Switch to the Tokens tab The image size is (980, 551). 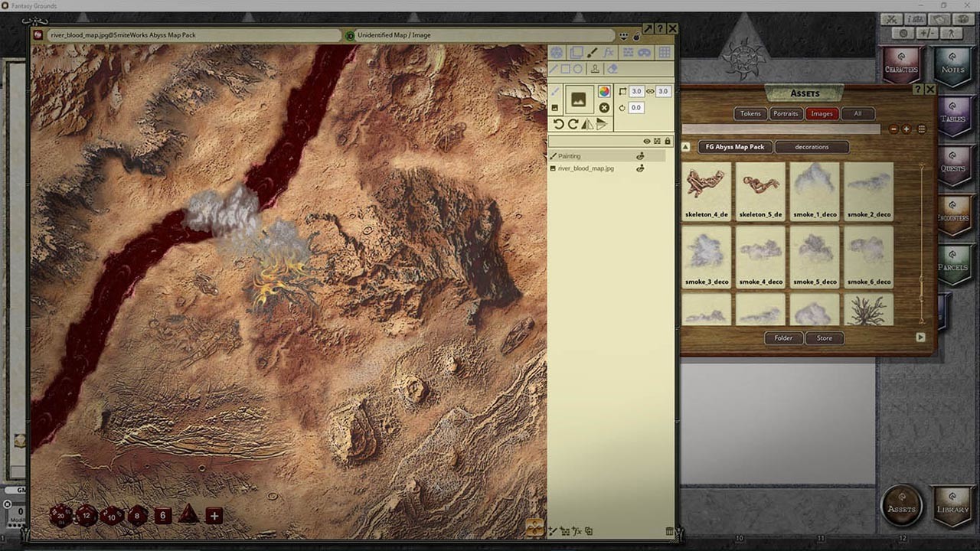point(750,113)
